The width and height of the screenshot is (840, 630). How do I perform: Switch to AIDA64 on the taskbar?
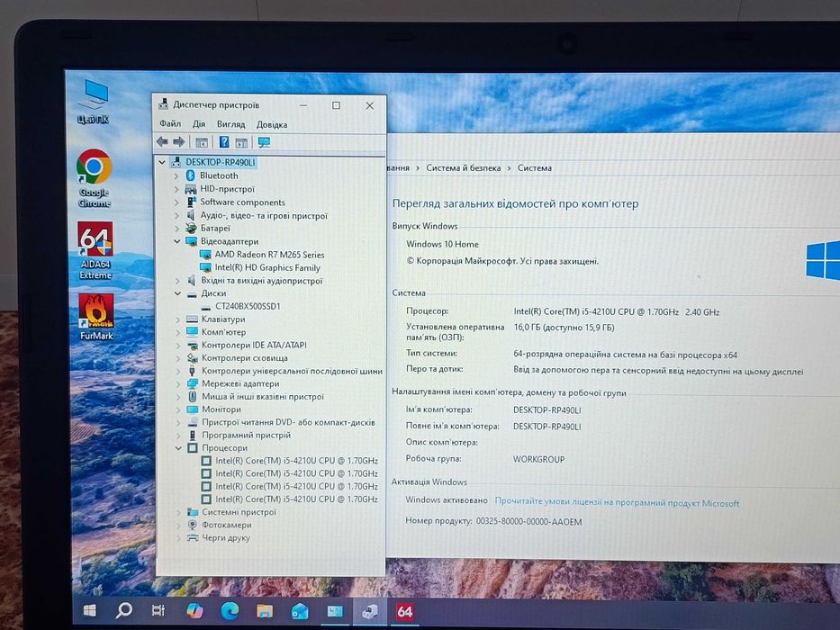405,611
